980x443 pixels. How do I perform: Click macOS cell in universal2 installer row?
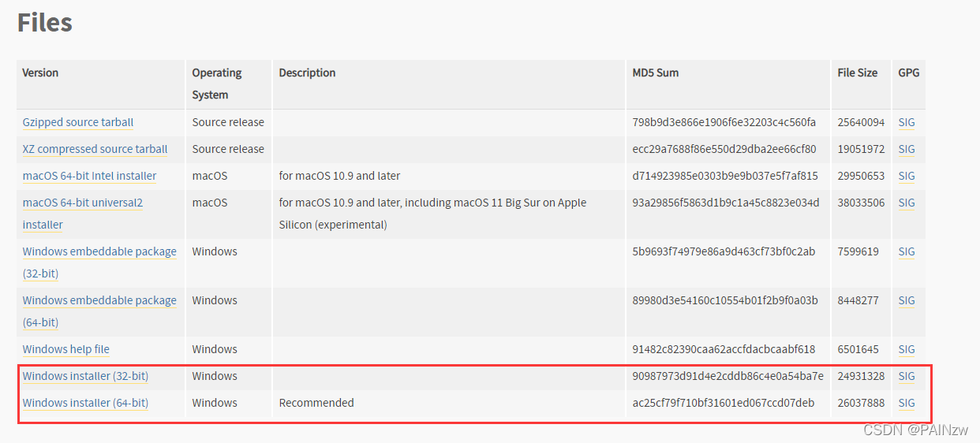click(210, 203)
